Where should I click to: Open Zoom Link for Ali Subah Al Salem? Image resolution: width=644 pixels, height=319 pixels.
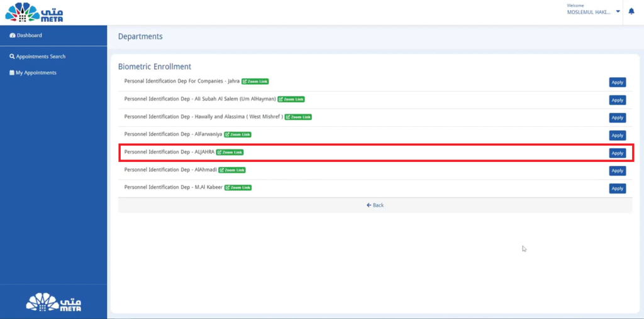(x=291, y=99)
